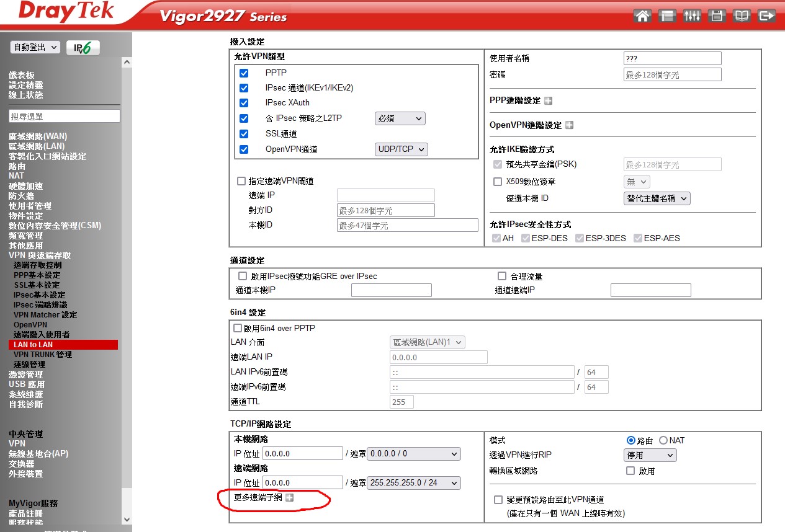Open 自動登出 dropdown in sidebar
Image resolution: width=785 pixels, height=532 pixels.
(x=35, y=48)
